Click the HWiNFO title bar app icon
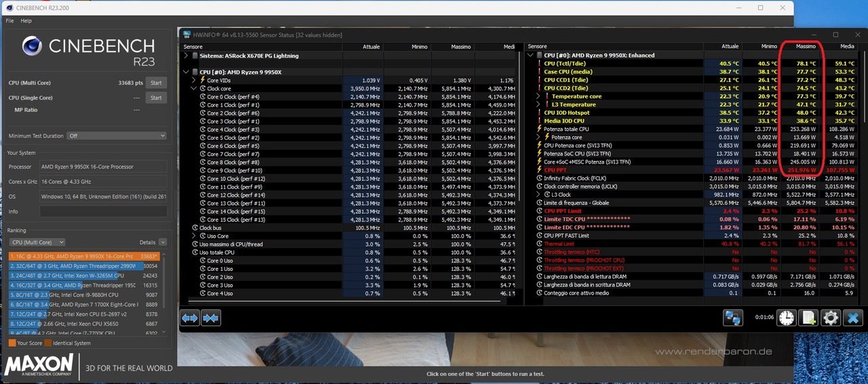 186,35
